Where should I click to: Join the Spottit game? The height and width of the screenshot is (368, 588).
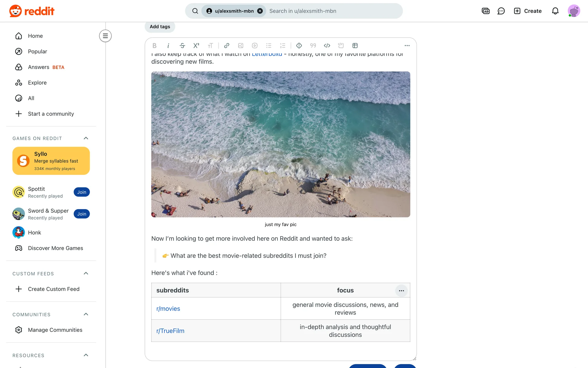click(81, 192)
